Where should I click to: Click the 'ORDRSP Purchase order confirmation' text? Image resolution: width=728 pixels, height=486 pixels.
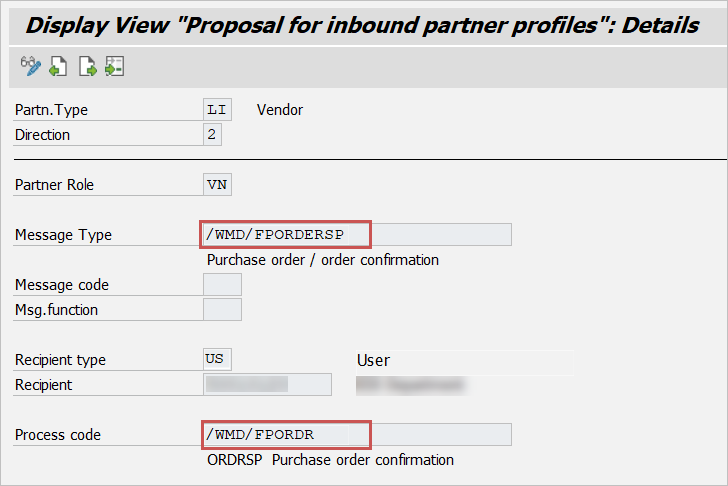pyautogui.click(x=330, y=460)
